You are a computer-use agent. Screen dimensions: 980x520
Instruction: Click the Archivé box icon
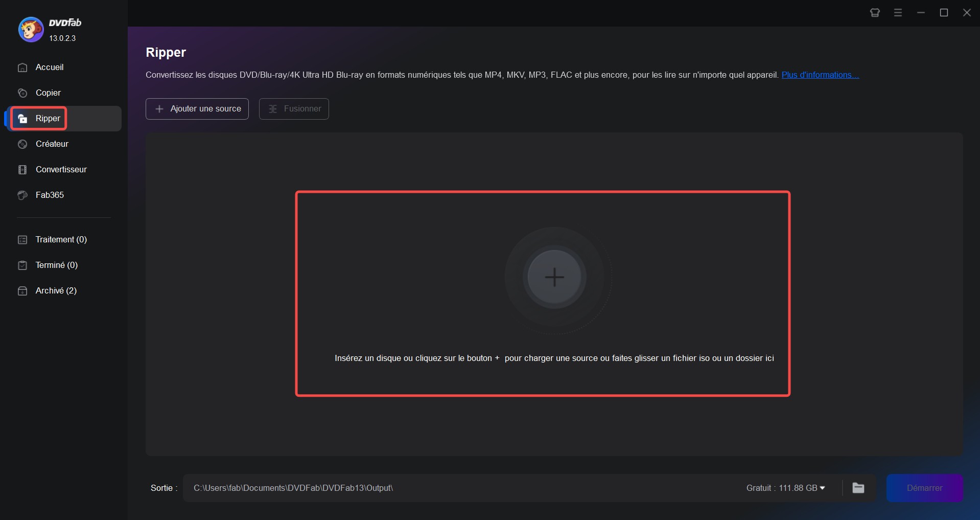pyautogui.click(x=22, y=291)
